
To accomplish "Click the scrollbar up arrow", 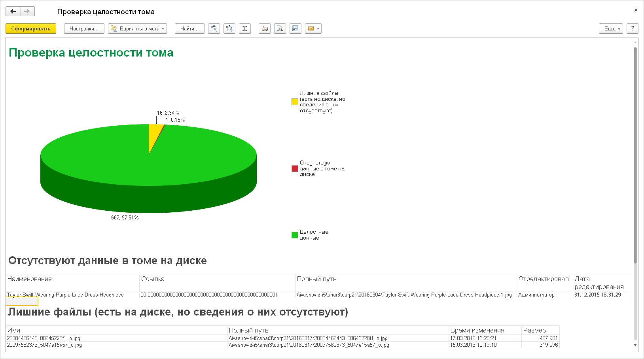I will pyautogui.click(x=635, y=42).
